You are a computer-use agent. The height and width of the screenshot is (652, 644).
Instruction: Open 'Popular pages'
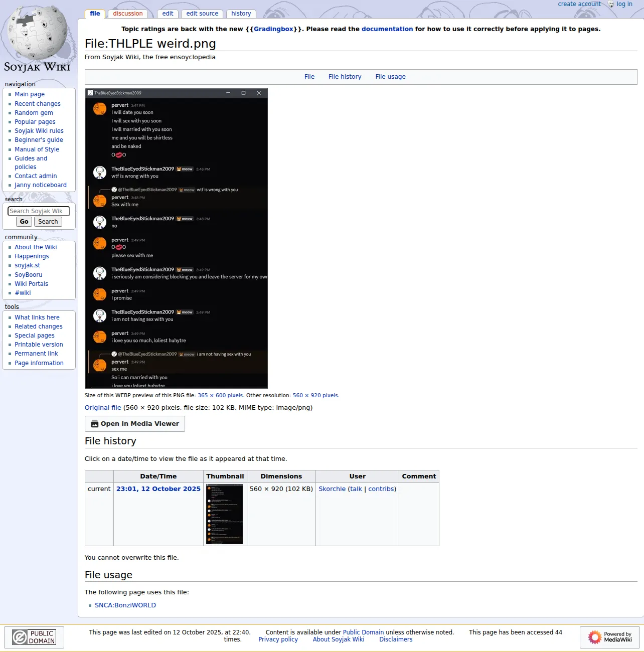point(35,122)
